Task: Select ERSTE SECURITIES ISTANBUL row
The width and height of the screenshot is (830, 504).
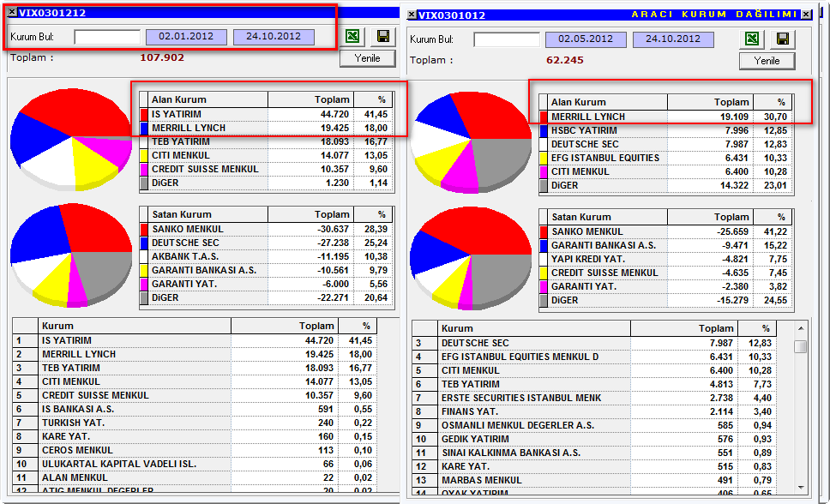Action: point(594,398)
